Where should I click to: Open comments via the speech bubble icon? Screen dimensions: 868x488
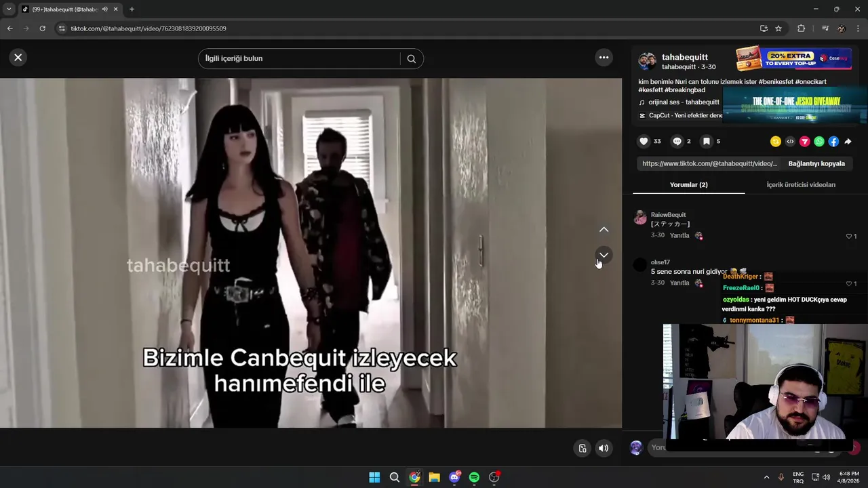click(x=677, y=141)
